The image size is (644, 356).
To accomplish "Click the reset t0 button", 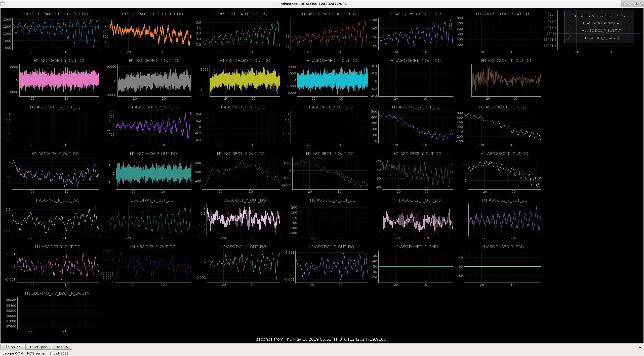I will click(x=62, y=347).
